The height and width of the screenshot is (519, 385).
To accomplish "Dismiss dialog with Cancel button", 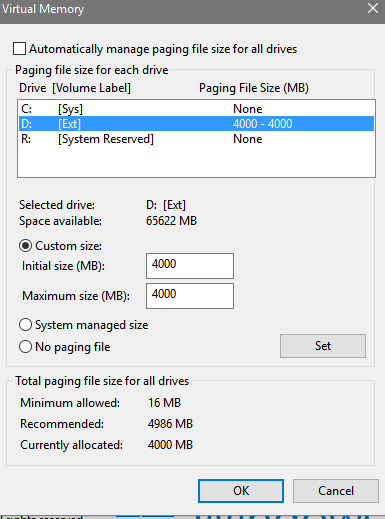I will (336, 491).
